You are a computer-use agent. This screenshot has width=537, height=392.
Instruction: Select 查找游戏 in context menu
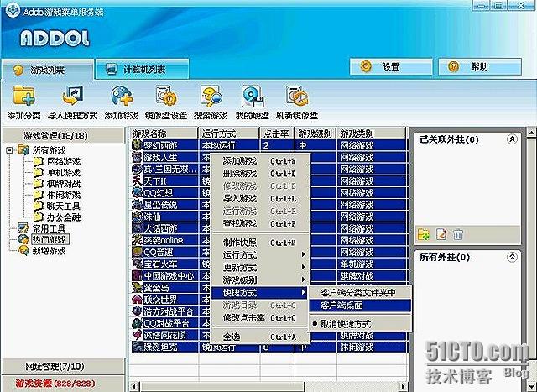[x=261, y=223]
